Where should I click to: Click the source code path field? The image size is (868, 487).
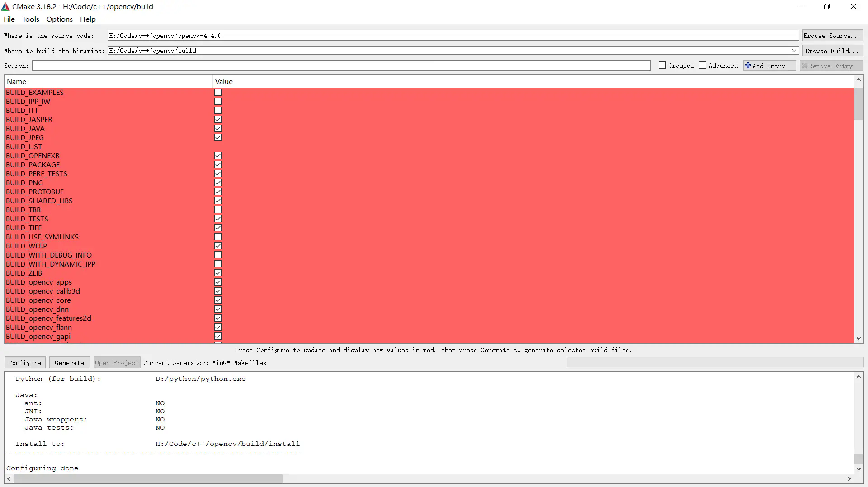pyautogui.click(x=453, y=36)
